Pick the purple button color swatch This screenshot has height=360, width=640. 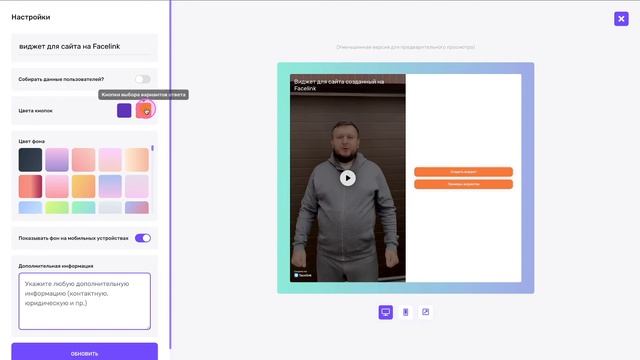pyautogui.click(x=124, y=111)
